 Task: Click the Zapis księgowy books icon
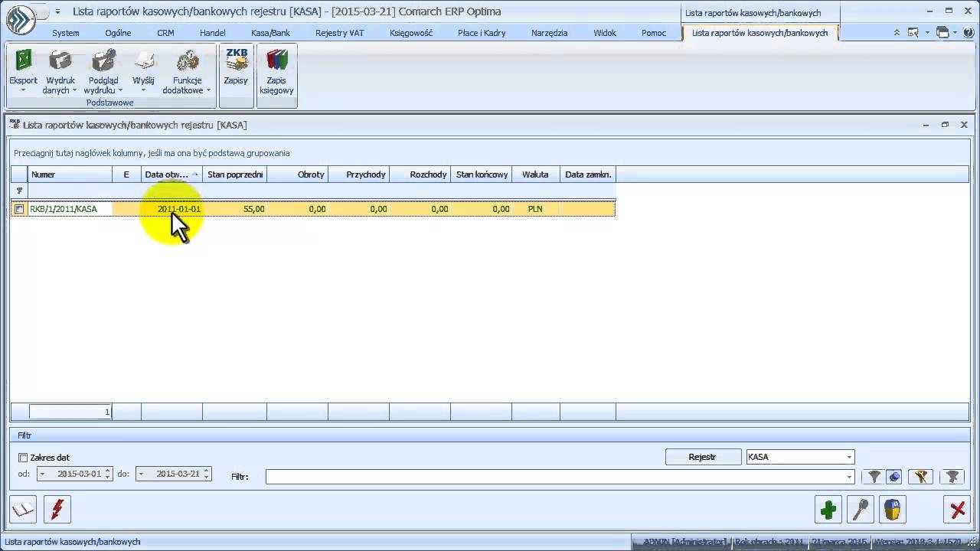pyautogui.click(x=276, y=60)
